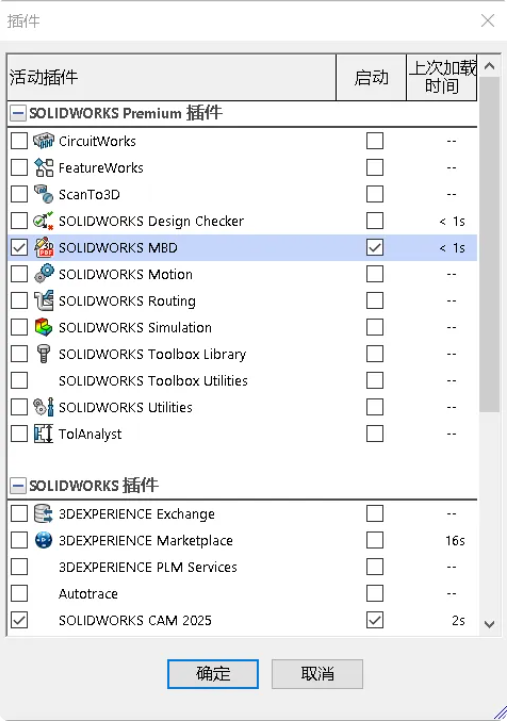Disable SOLIDWORKS CAM 2025 active checkbox
The image size is (508, 722).
pyautogui.click(x=19, y=620)
